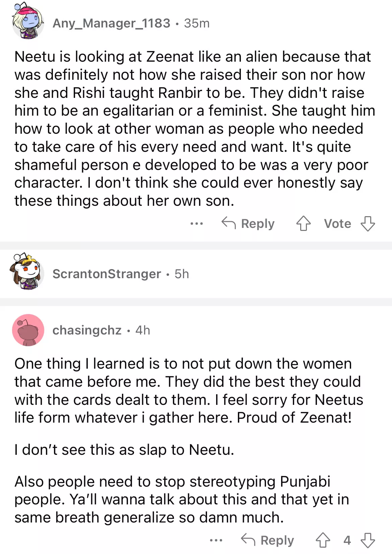Reply to chasingchz's comment
Screen dimensions: 392x554
click(x=268, y=540)
